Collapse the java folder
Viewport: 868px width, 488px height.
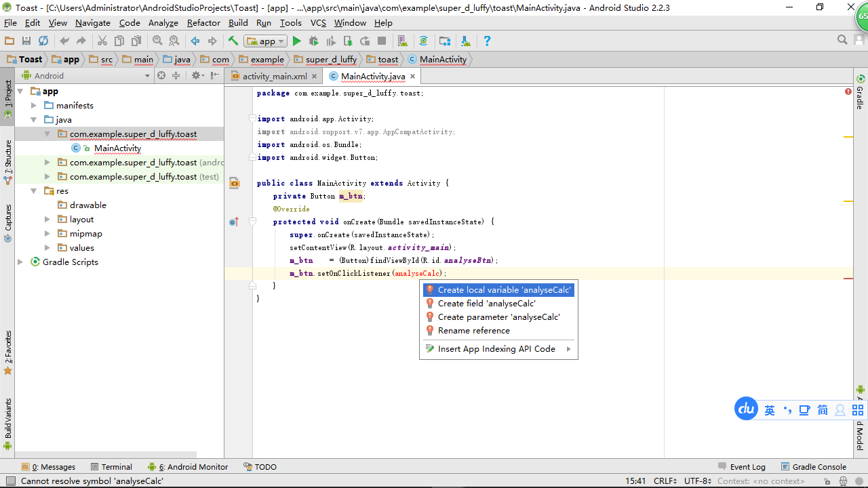click(34, 119)
